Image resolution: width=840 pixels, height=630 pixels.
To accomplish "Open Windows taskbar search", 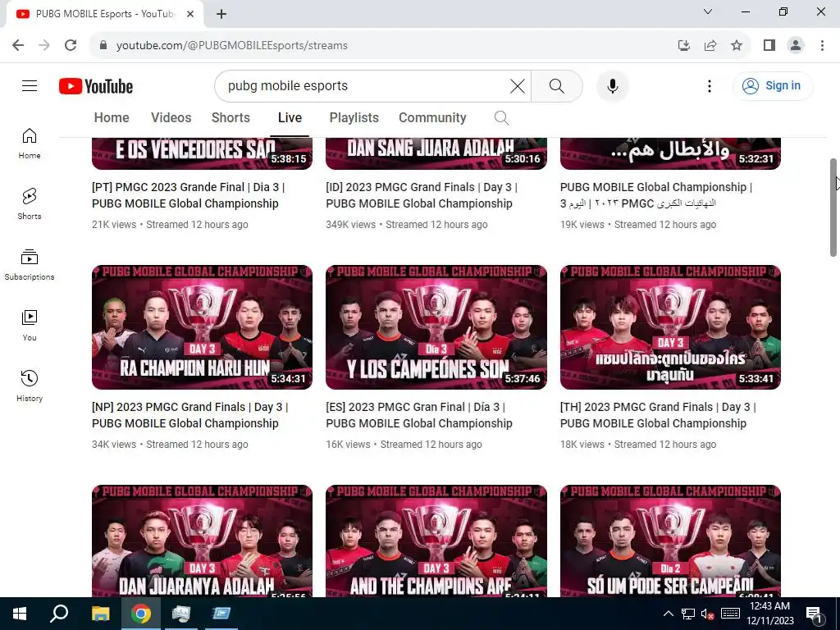I will pyautogui.click(x=59, y=614).
